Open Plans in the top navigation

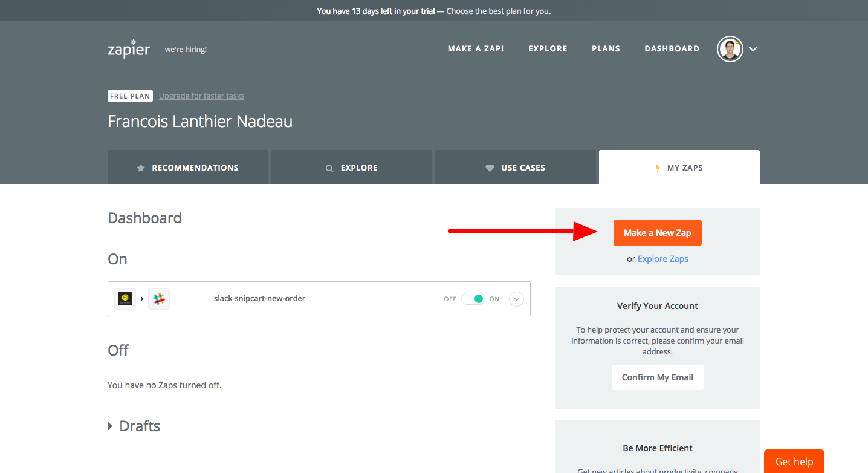(x=606, y=48)
